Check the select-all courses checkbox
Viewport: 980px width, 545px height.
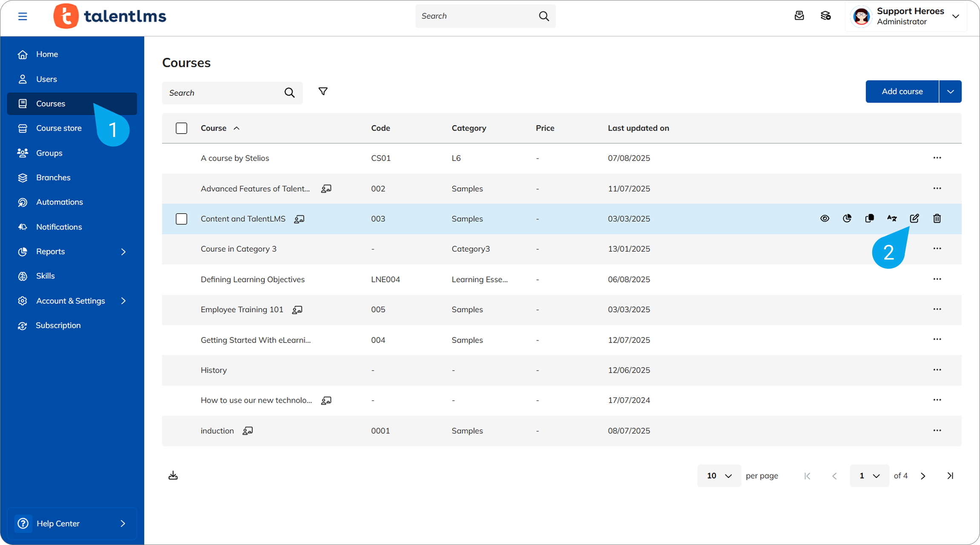pyautogui.click(x=181, y=128)
